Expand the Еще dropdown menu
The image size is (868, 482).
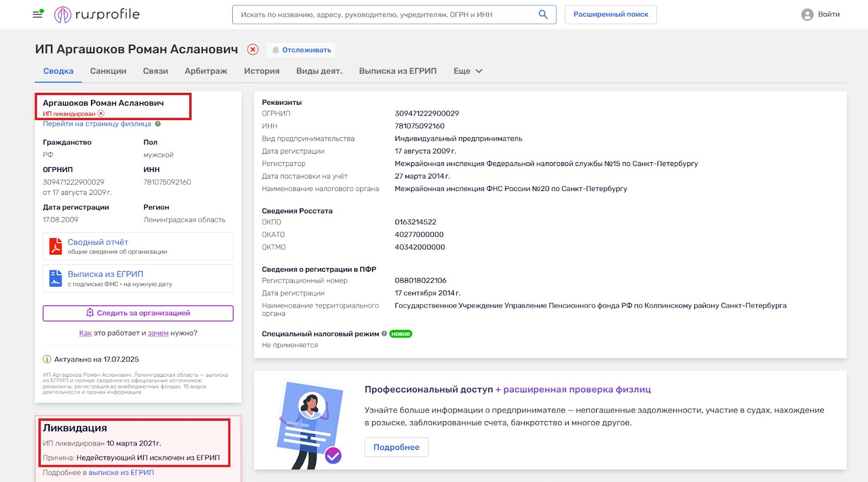click(468, 71)
